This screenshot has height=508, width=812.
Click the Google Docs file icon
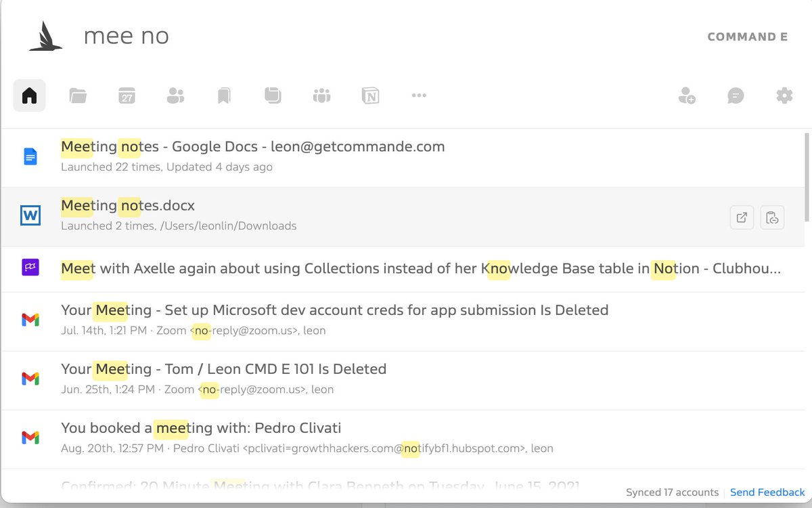click(x=30, y=156)
